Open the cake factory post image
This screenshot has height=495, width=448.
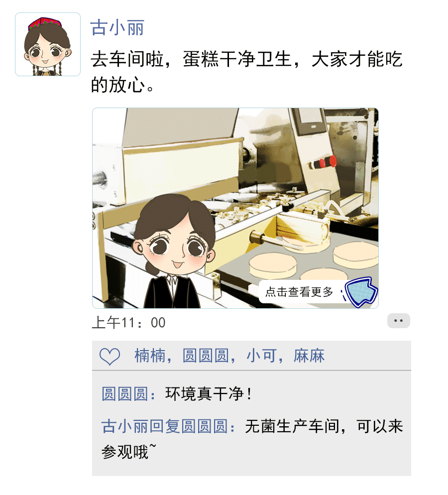tap(235, 208)
